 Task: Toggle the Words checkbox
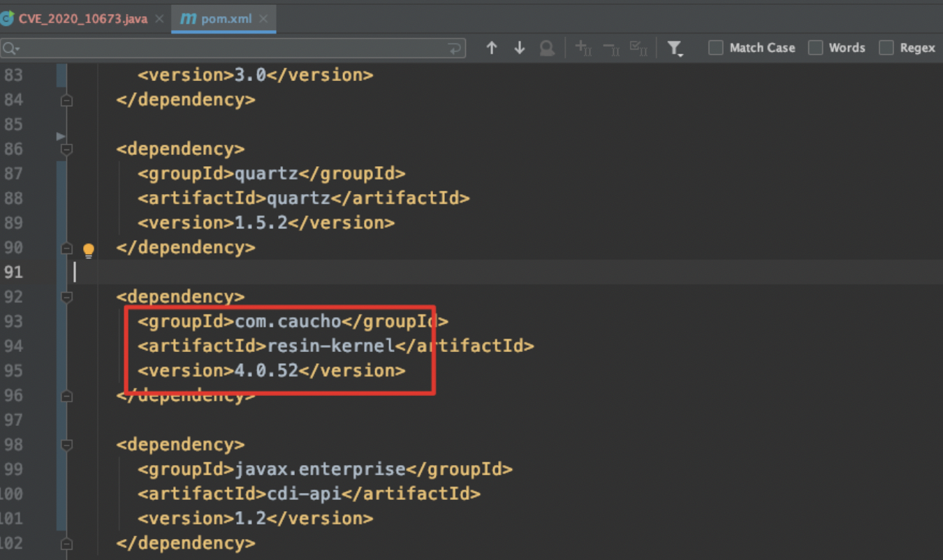(x=815, y=47)
